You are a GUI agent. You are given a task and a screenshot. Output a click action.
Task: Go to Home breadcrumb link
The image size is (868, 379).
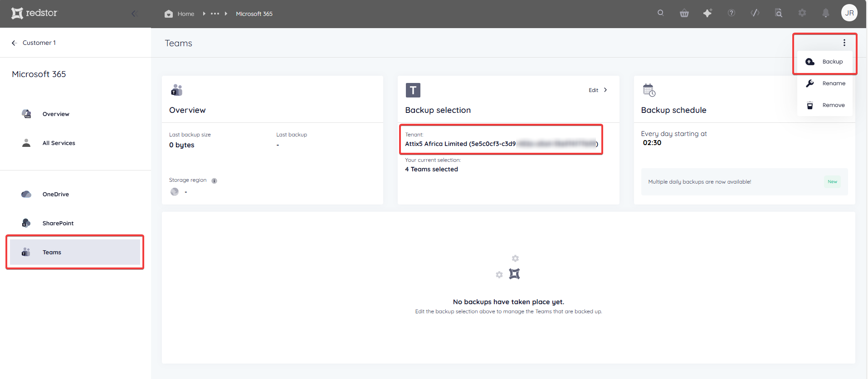(186, 14)
